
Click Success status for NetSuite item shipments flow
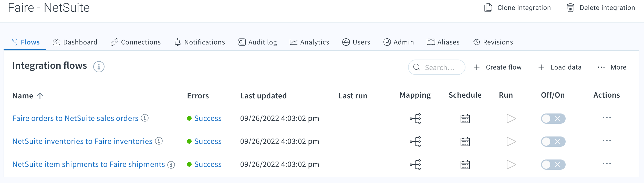tap(208, 164)
